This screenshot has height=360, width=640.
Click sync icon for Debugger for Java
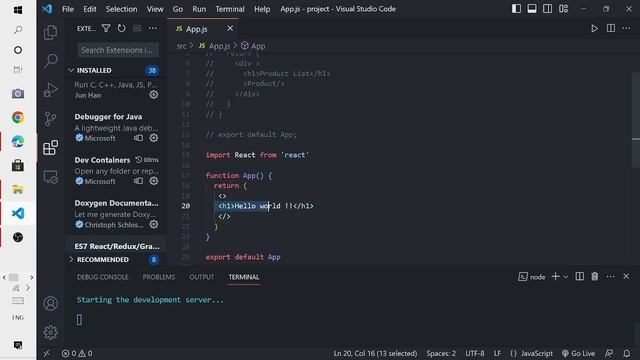(x=139, y=138)
